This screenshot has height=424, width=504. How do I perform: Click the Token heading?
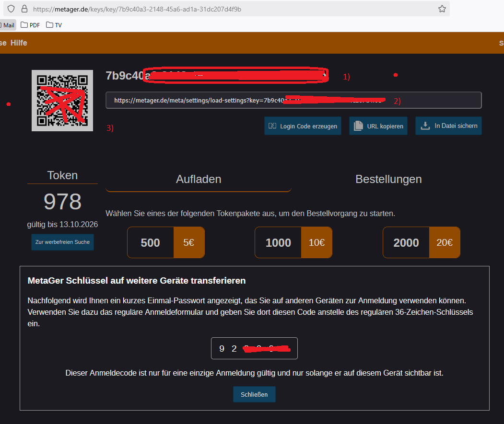coord(62,175)
